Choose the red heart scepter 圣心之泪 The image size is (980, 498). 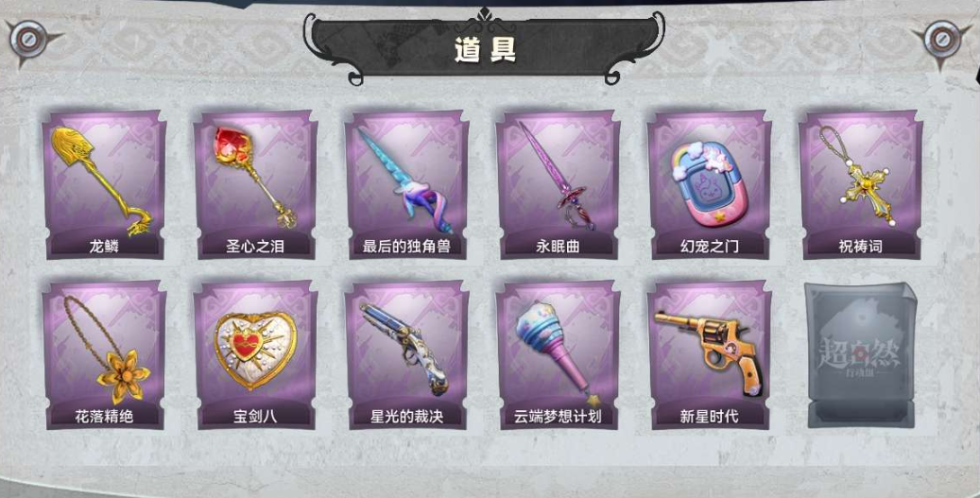[255, 185]
